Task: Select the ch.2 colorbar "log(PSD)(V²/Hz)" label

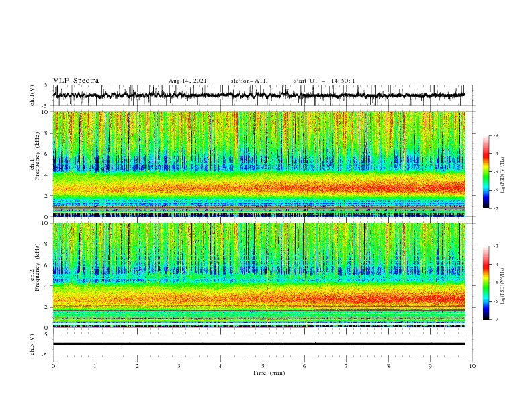Action: click(502, 286)
